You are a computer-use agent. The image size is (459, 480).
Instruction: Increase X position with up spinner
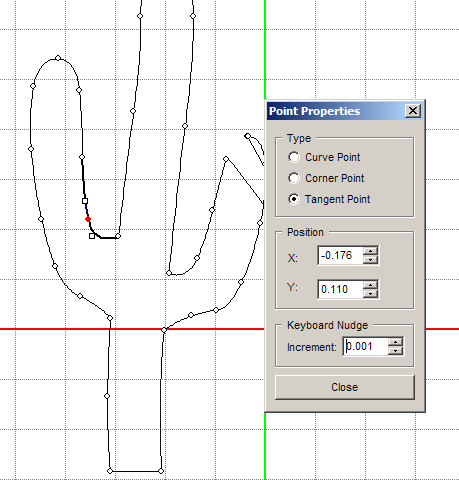(x=370, y=251)
